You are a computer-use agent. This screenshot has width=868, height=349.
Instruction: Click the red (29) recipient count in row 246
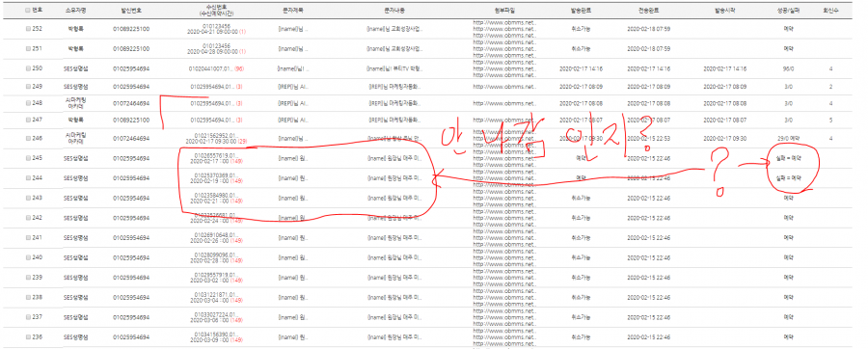[x=242, y=141]
